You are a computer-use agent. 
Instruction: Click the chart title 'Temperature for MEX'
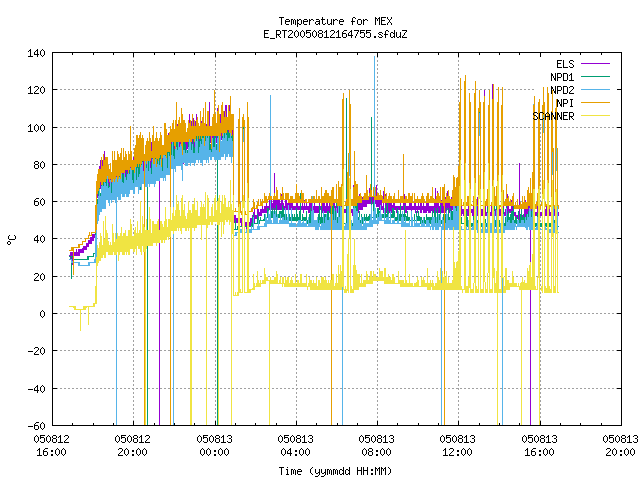click(335, 21)
